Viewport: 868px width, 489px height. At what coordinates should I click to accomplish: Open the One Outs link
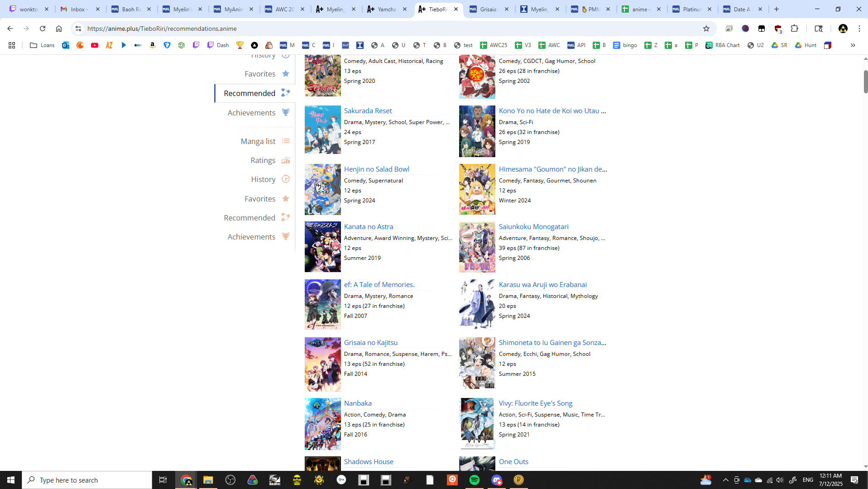[x=513, y=462]
